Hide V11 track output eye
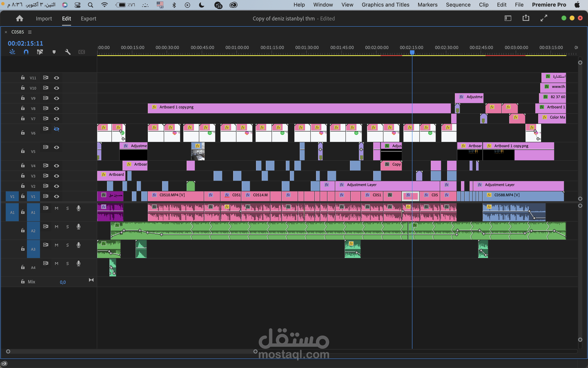 pyautogui.click(x=56, y=78)
